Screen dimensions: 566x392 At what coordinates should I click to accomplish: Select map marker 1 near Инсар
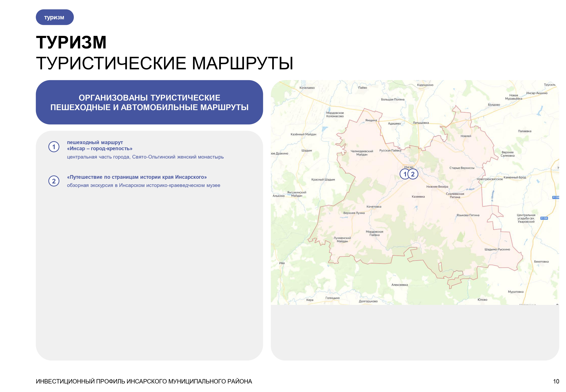pos(405,174)
